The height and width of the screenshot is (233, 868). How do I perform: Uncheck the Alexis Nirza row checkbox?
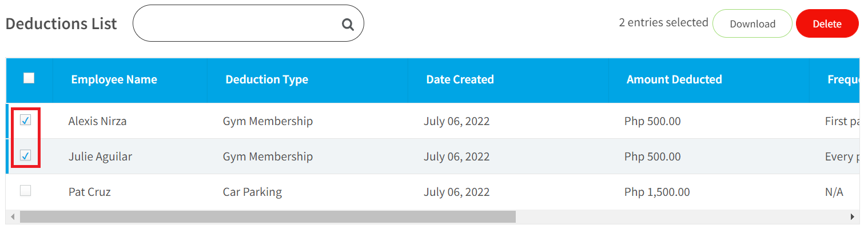26,120
